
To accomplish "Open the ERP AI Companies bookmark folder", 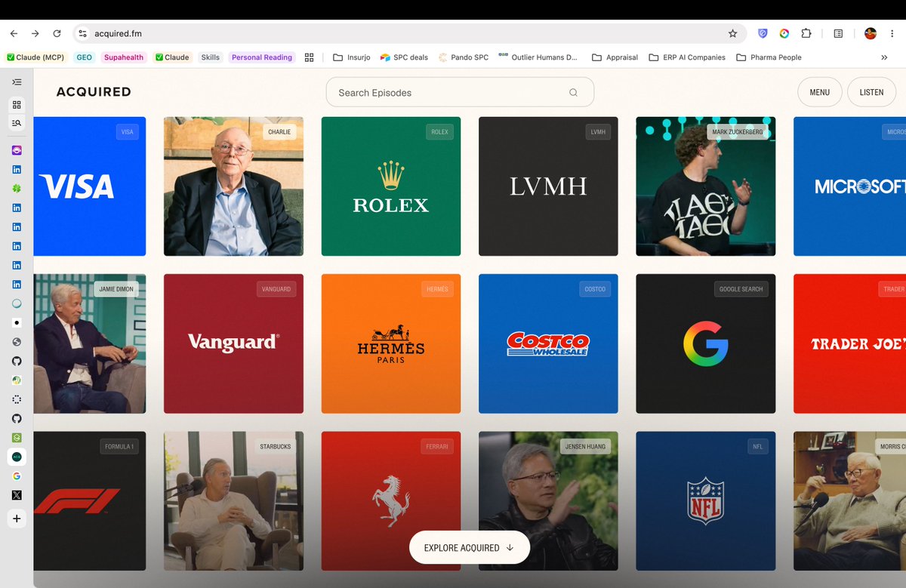I will [x=687, y=57].
